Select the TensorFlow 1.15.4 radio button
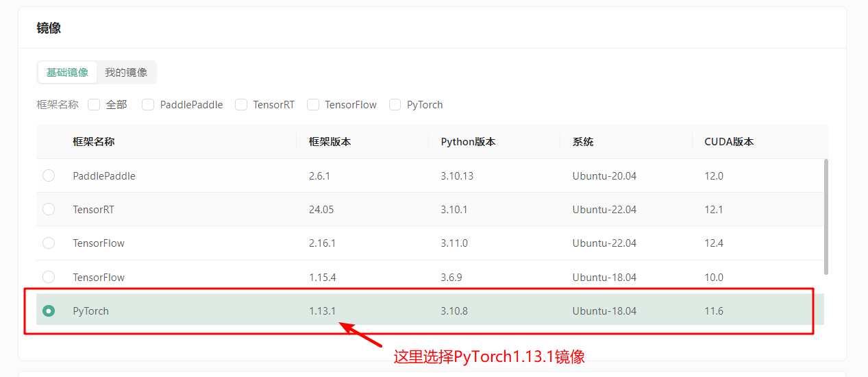The width and height of the screenshot is (868, 377). [x=49, y=277]
